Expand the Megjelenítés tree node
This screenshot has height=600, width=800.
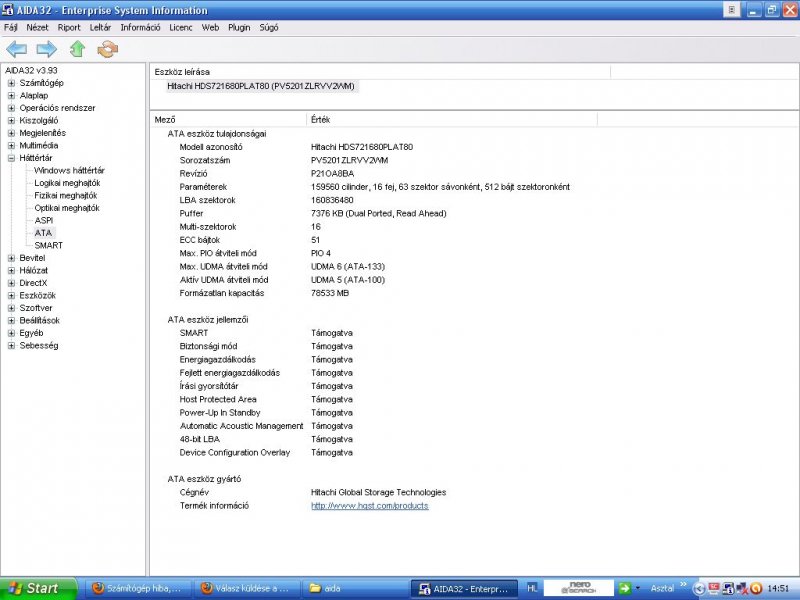coord(11,133)
